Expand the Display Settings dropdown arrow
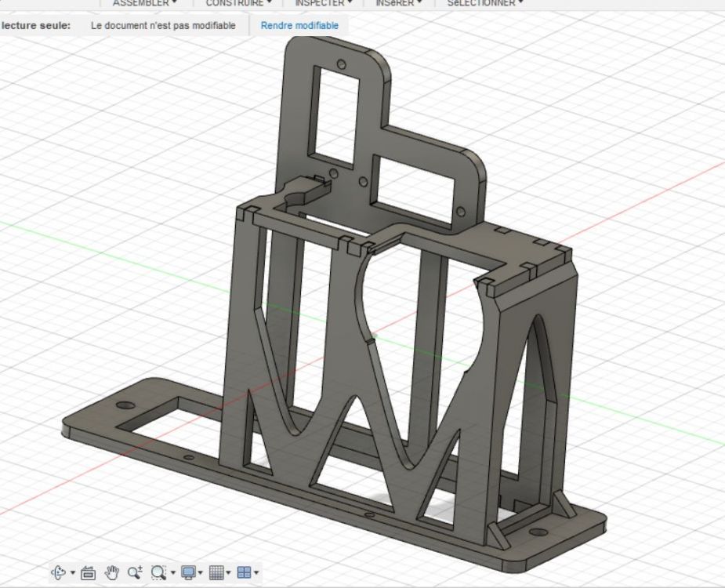The height and width of the screenshot is (588, 725). click(x=200, y=573)
